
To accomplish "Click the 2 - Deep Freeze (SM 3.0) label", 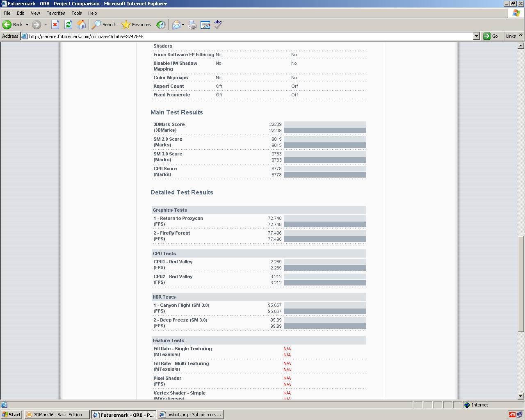I will pos(180,320).
